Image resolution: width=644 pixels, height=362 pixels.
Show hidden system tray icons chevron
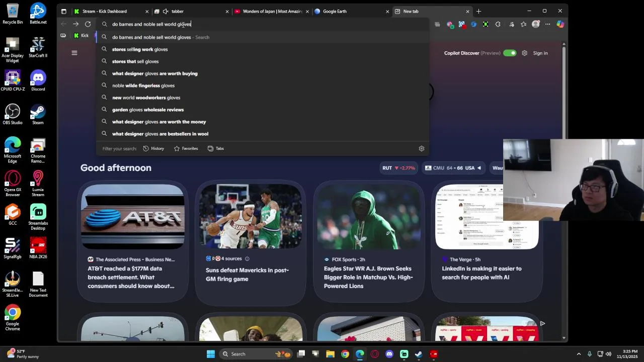click(579, 354)
